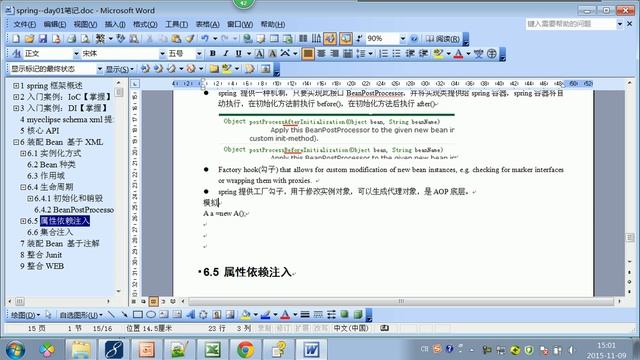Apply numbered list formatting

click(383, 53)
